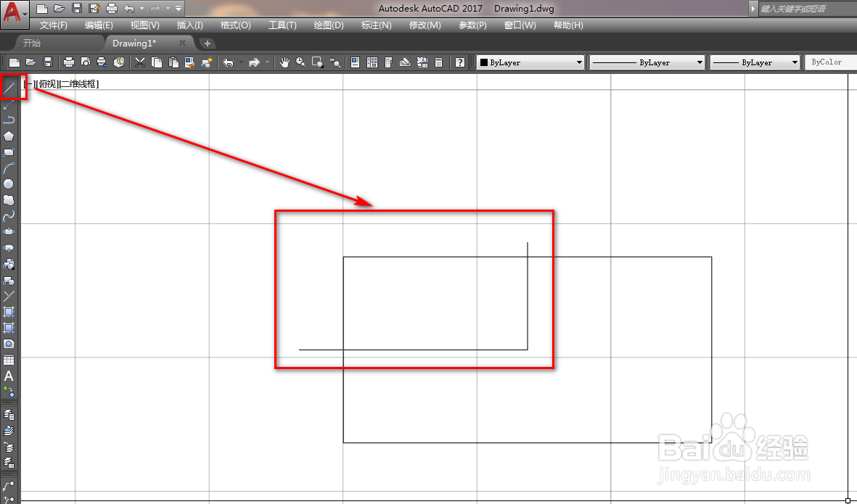Open the DesignCenter icon
The width and height of the screenshot is (857, 504).
pyautogui.click(x=372, y=62)
